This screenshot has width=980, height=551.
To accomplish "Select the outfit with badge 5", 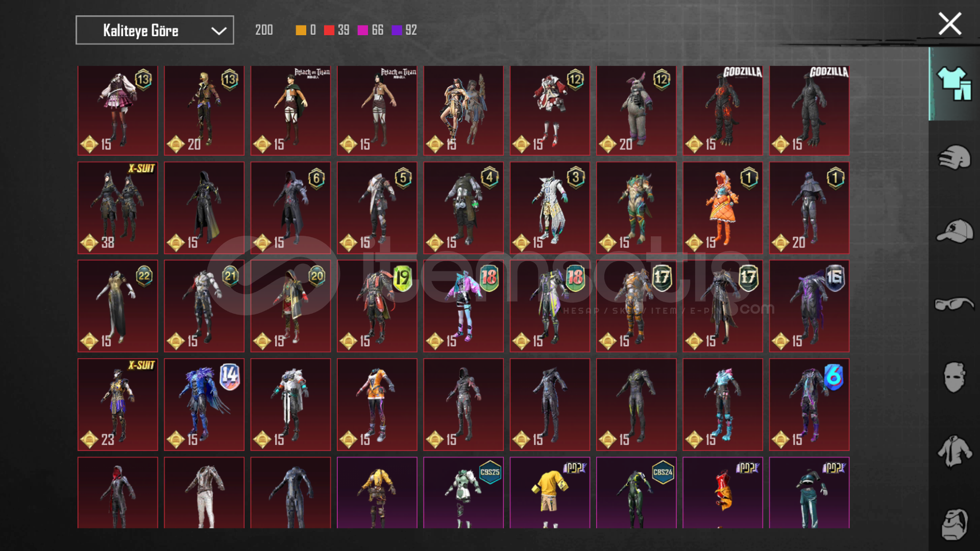I will pos(377,208).
